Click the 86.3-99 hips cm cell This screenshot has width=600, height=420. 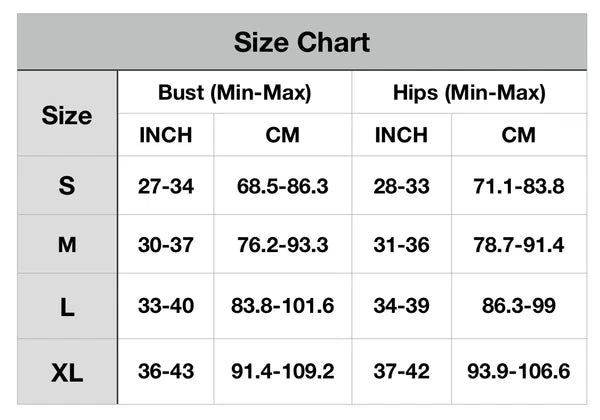(518, 306)
